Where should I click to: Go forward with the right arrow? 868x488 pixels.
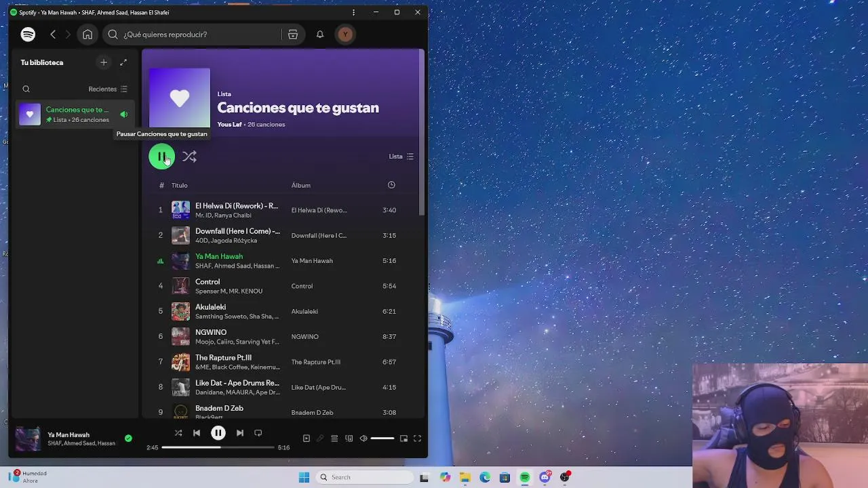pos(68,34)
